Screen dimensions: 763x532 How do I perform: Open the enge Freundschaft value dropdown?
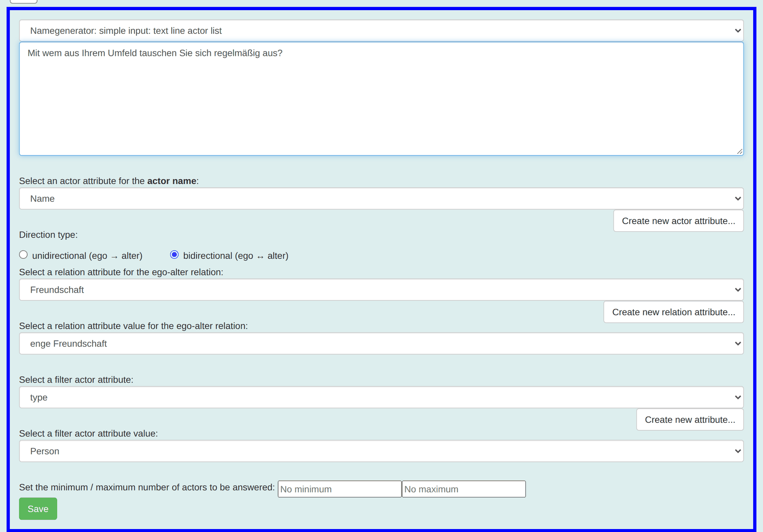click(381, 344)
